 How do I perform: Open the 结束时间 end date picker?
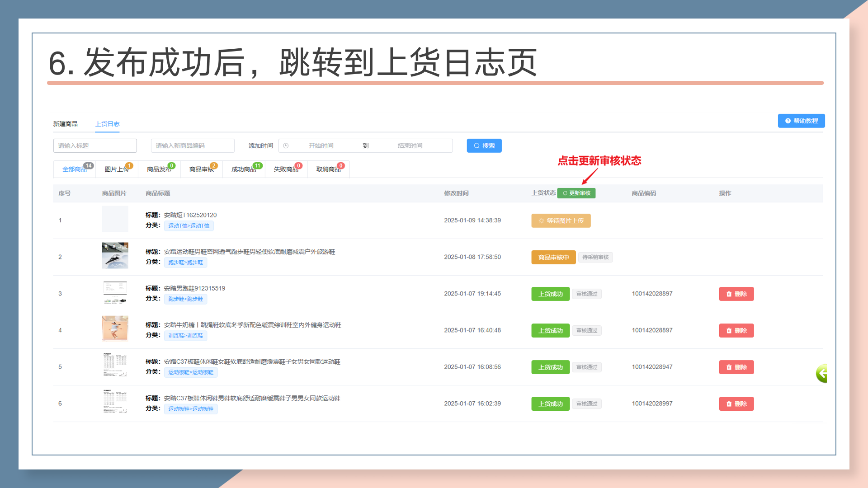pos(410,145)
